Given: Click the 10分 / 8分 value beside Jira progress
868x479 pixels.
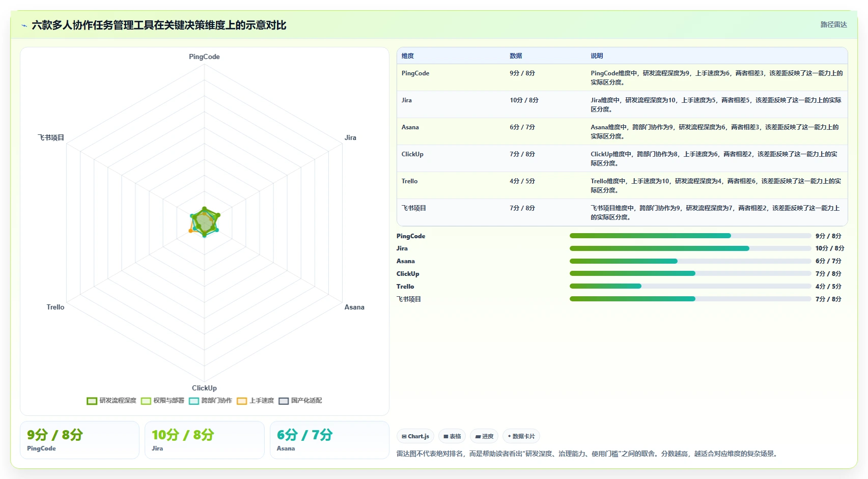Looking at the screenshot, I should [x=830, y=248].
